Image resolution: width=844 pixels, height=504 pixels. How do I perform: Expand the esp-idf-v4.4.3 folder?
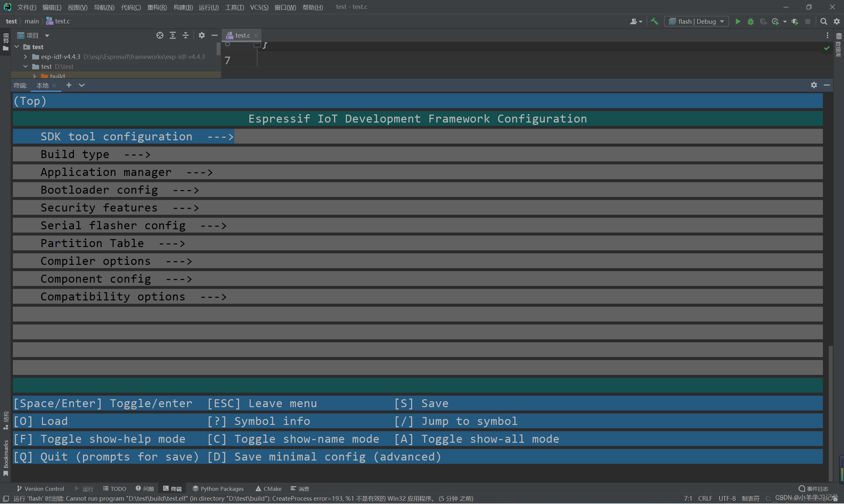(25, 57)
